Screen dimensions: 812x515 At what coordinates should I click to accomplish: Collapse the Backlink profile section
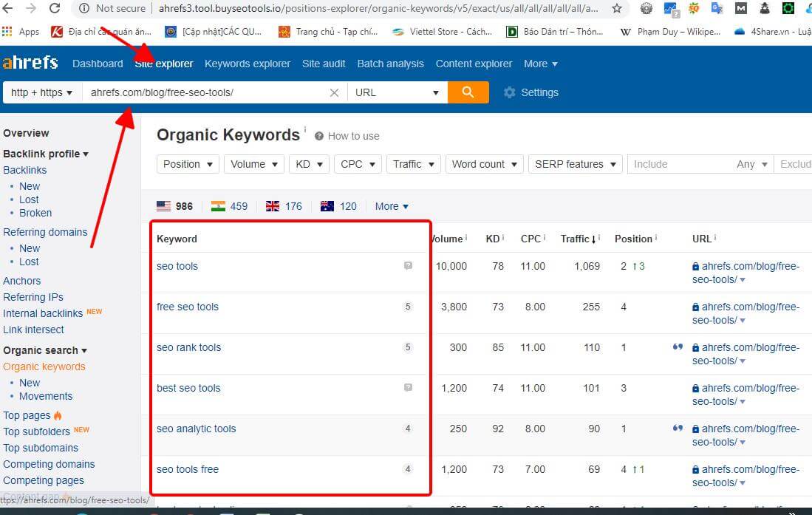pyautogui.click(x=46, y=154)
